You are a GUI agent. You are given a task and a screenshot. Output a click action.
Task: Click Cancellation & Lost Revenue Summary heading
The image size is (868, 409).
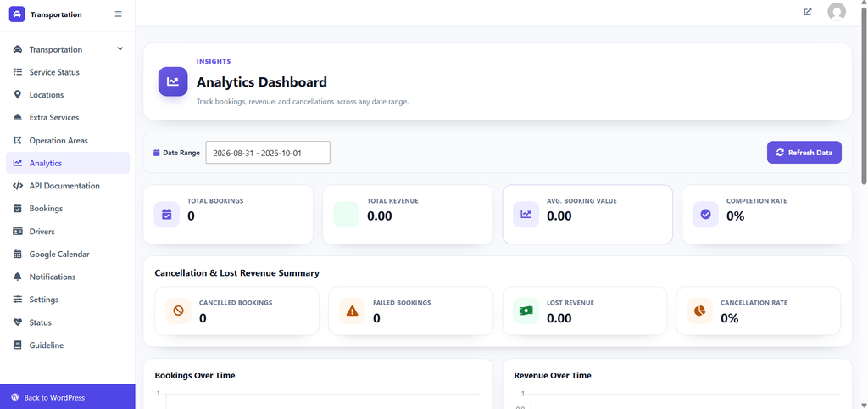click(x=237, y=272)
